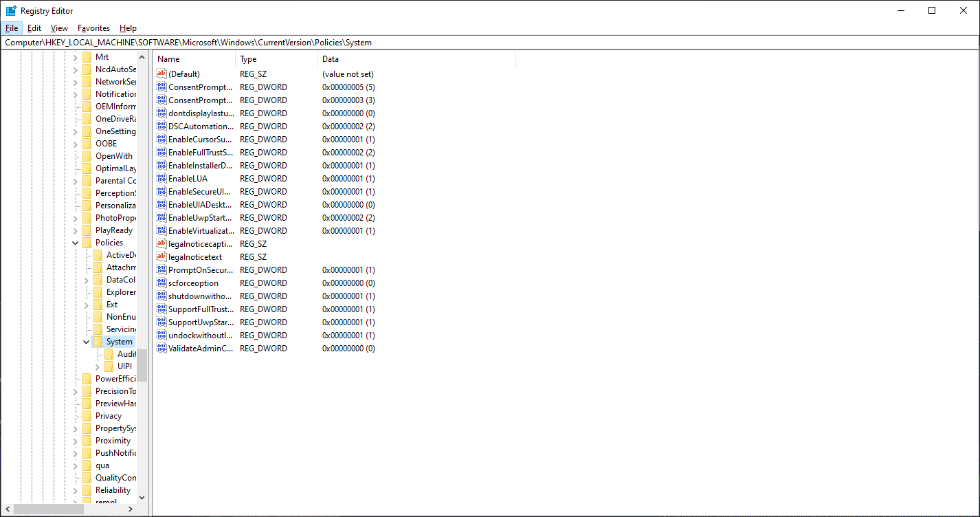
Task: Select the EnableInstallerD... value name
Action: 201,166
